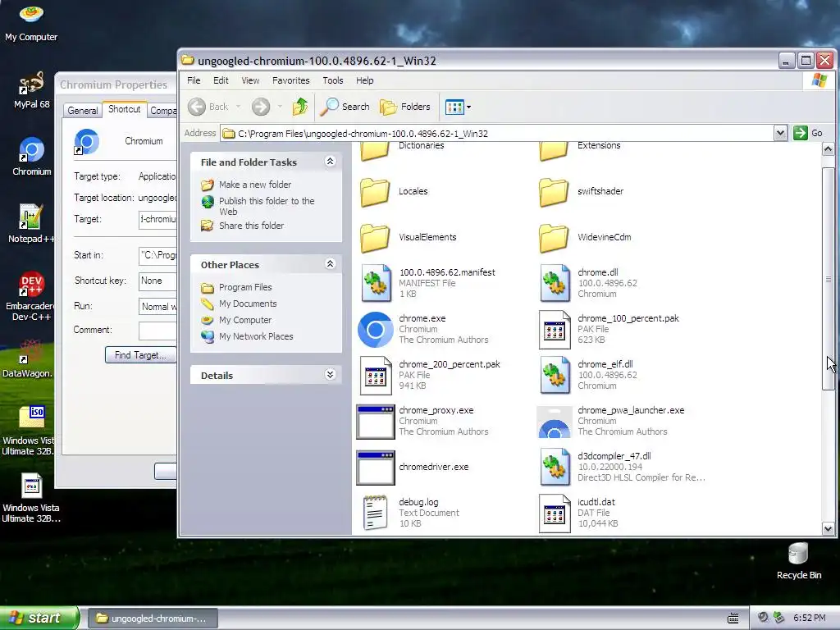Open the Back button history dropdown
Viewport: 840px width, 630px height.
[238, 107]
